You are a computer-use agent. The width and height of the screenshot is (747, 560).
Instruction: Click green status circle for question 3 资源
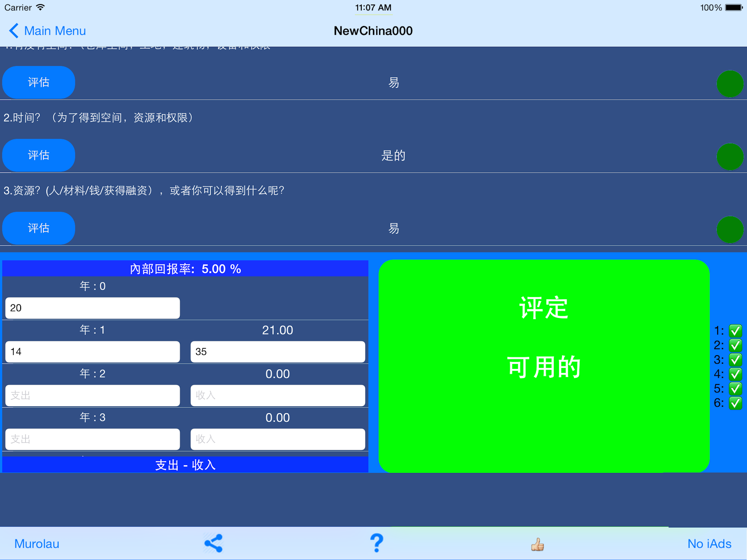pyautogui.click(x=730, y=230)
